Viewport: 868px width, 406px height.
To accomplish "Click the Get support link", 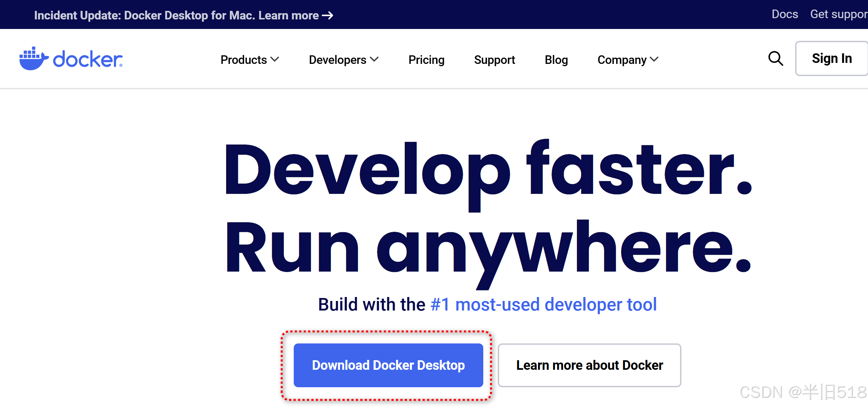I will pyautogui.click(x=839, y=14).
